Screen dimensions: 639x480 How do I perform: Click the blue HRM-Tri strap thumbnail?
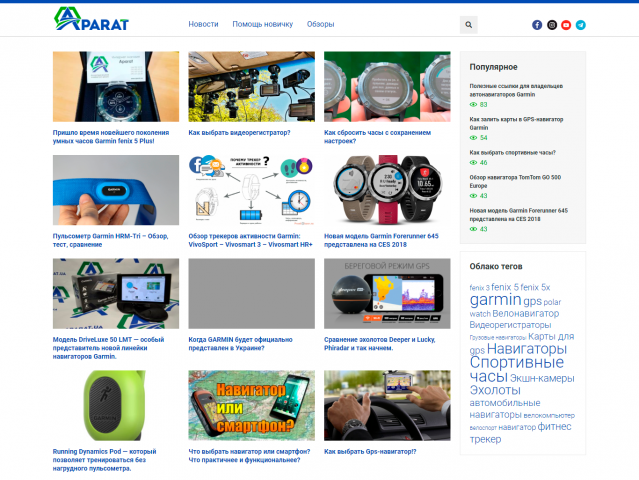pyautogui.click(x=116, y=190)
